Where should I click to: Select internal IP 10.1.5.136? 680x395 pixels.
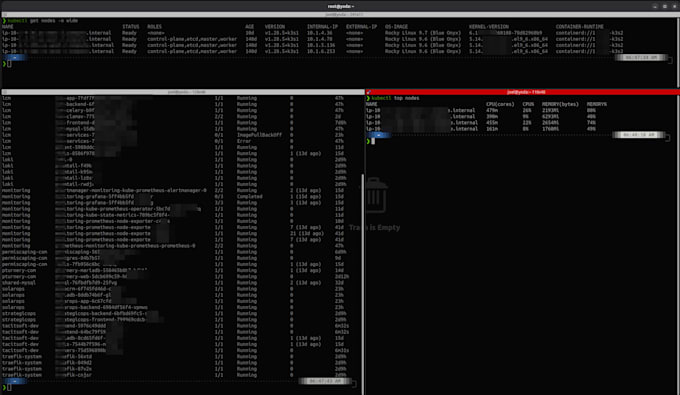pyautogui.click(x=321, y=45)
